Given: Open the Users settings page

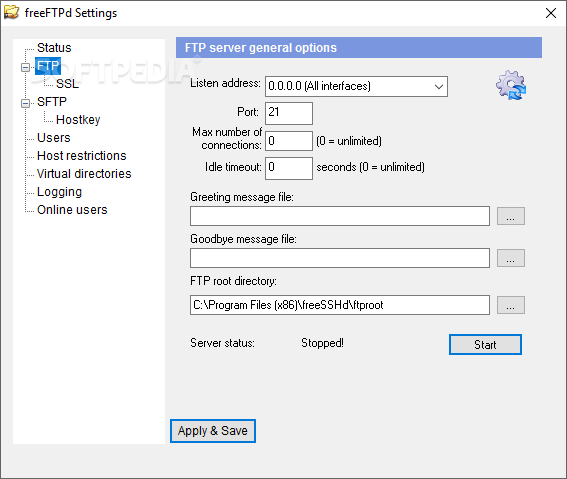Looking at the screenshot, I should pos(54,138).
